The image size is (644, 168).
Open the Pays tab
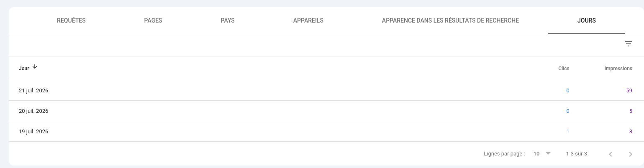228,20
